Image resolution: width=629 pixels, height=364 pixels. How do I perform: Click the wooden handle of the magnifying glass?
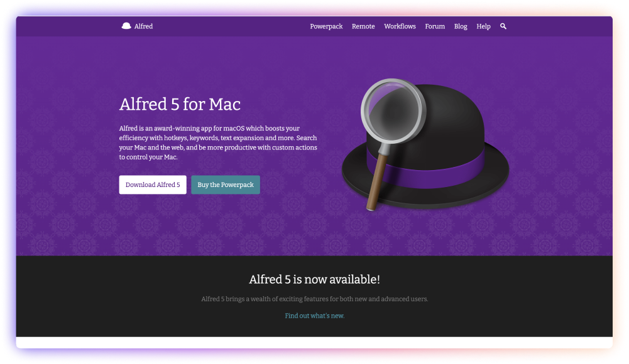(x=378, y=181)
